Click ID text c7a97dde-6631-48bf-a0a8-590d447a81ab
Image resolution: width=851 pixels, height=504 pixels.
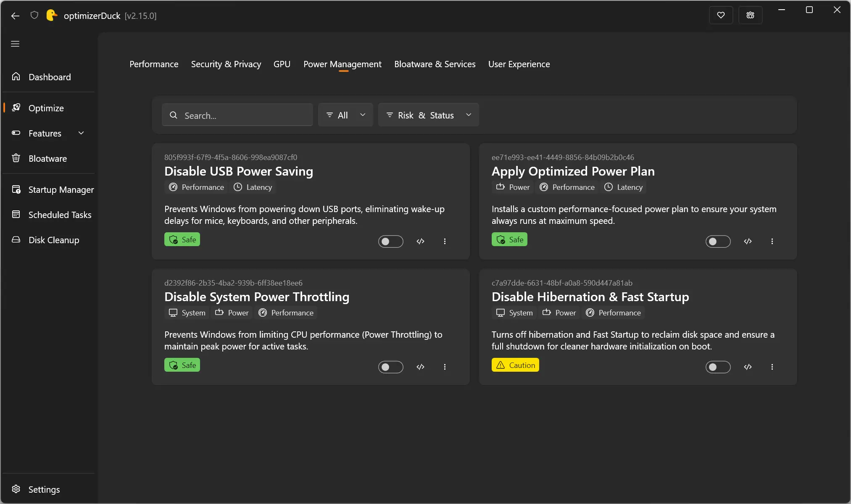(562, 283)
